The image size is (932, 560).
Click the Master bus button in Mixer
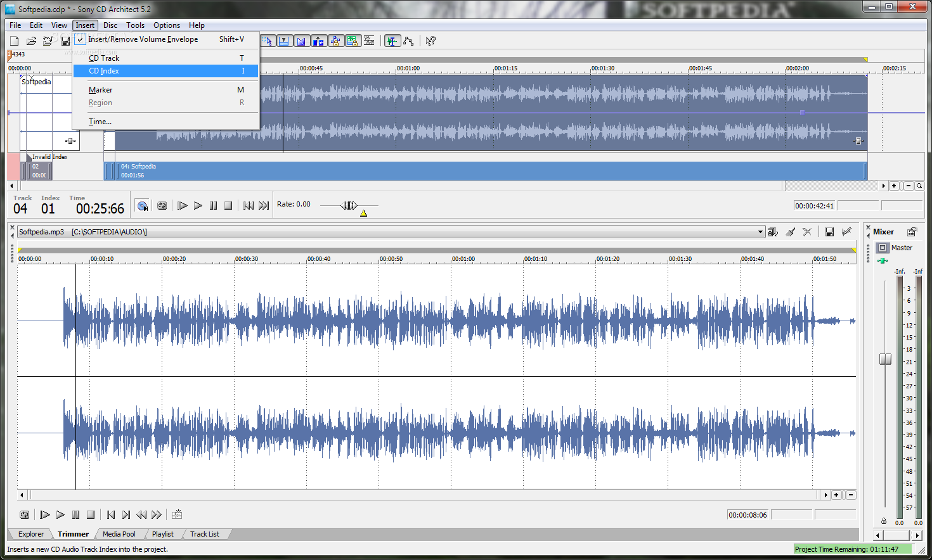tap(883, 248)
